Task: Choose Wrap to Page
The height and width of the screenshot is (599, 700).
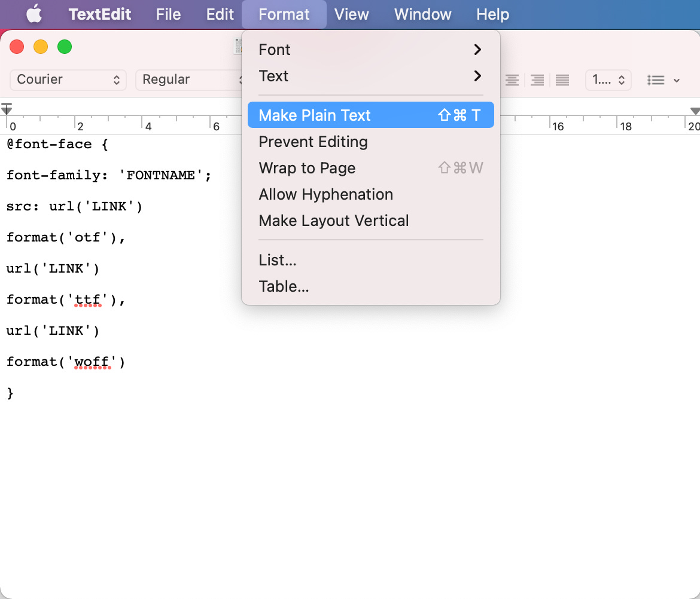Action: 370,168
